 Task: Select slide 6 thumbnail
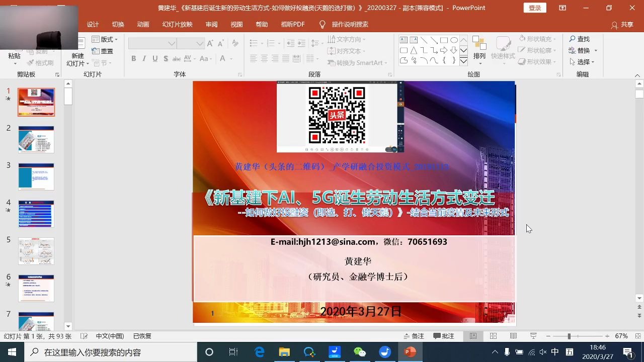point(36,288)
